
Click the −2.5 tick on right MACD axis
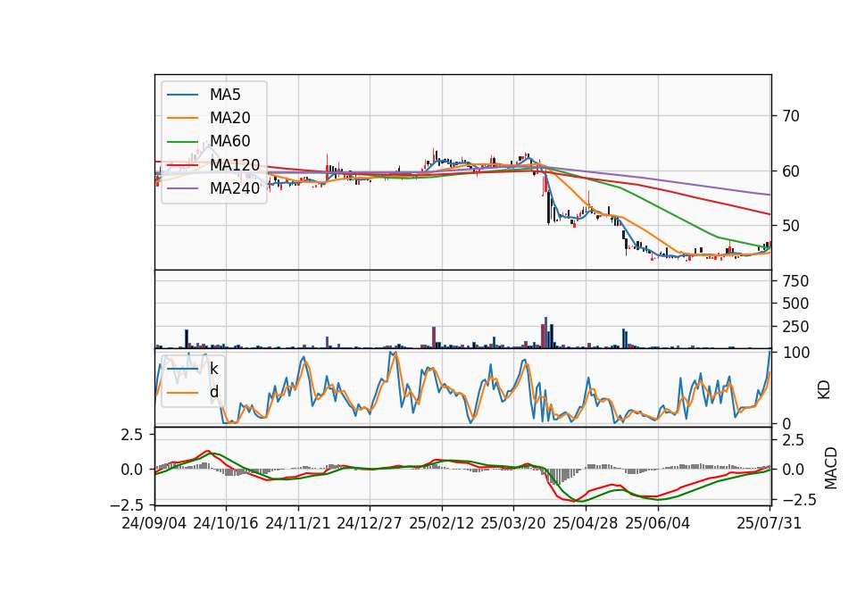click(x=799, y=500)
